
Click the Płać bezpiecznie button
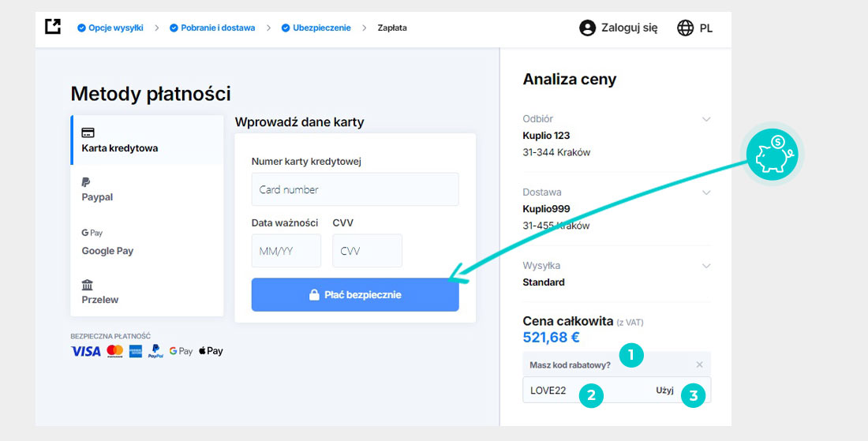click(355, 295)
